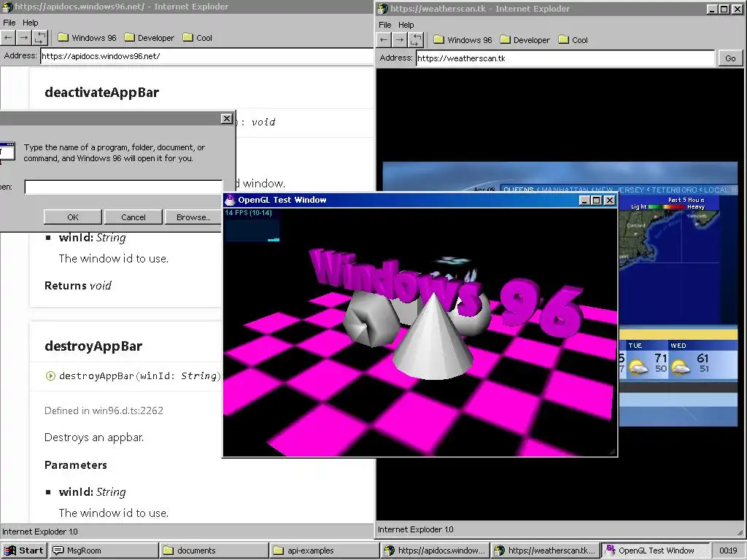Switch to OpenGL Test Window taskbar item
747x560 pixels.
[x=654, y=551]
